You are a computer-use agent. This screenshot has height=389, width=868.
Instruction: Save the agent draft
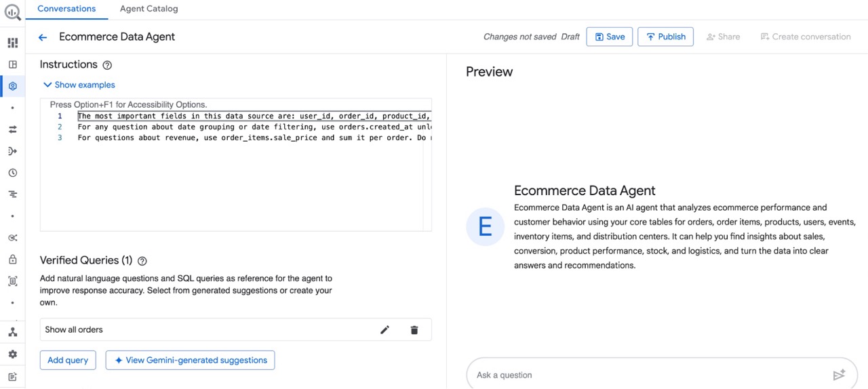click(x=610, y=37)
